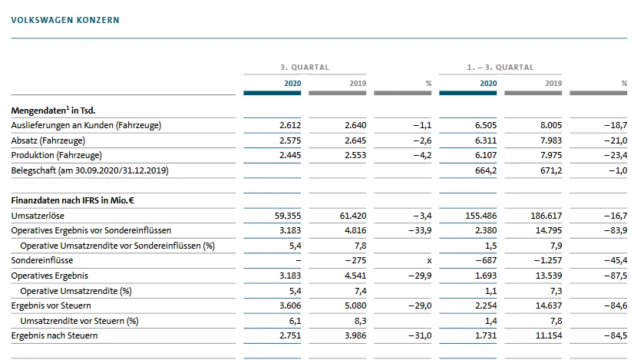Select the 'Absatz (Fahrzeuge)' row label
This screenshot has width=644, height=360.
[48, 140]
